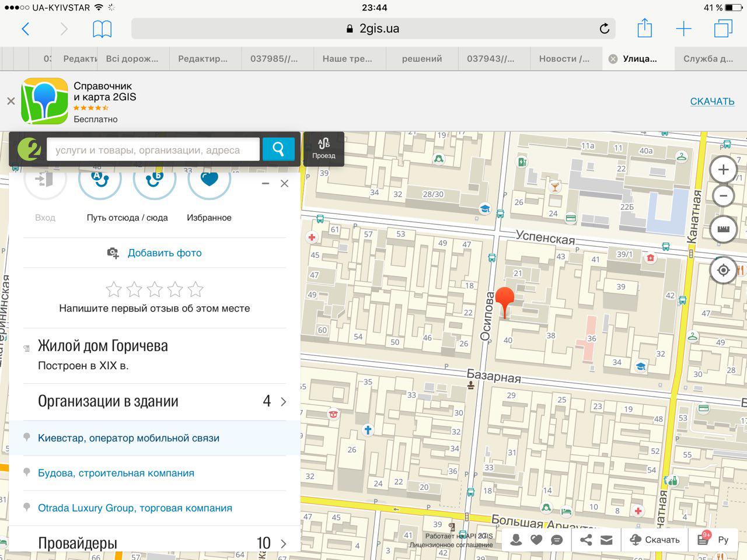Rate with the first star
This screenshot has height=560, width=747.
click(x=114, y=289)
